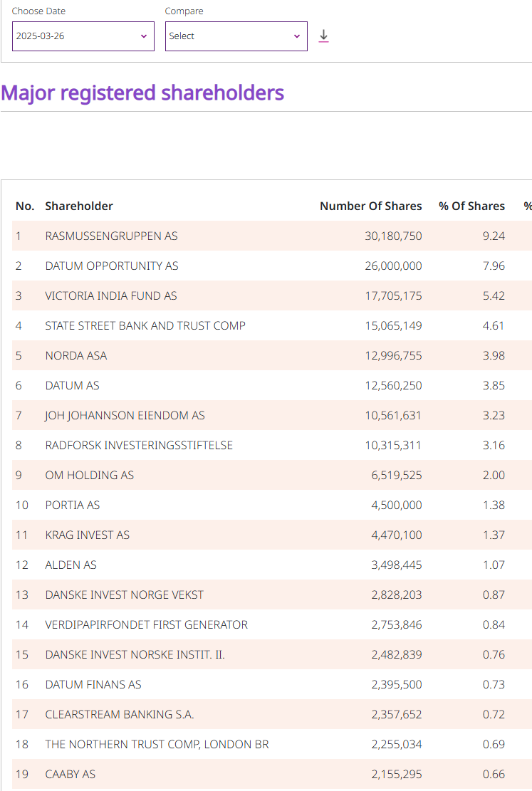The image size is (532, 791).
Task: Open the Choose Date dropdown
Action: pos(83,36)
